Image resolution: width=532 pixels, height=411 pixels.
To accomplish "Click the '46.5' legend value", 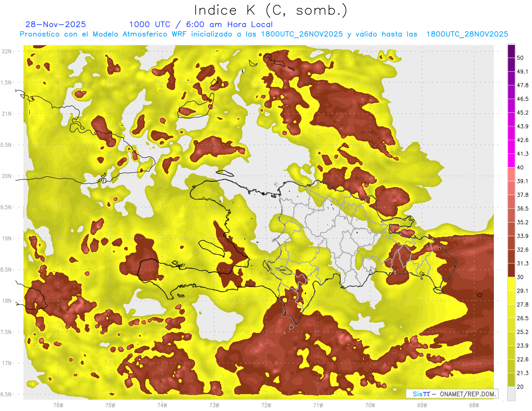I will pos(523,99).
